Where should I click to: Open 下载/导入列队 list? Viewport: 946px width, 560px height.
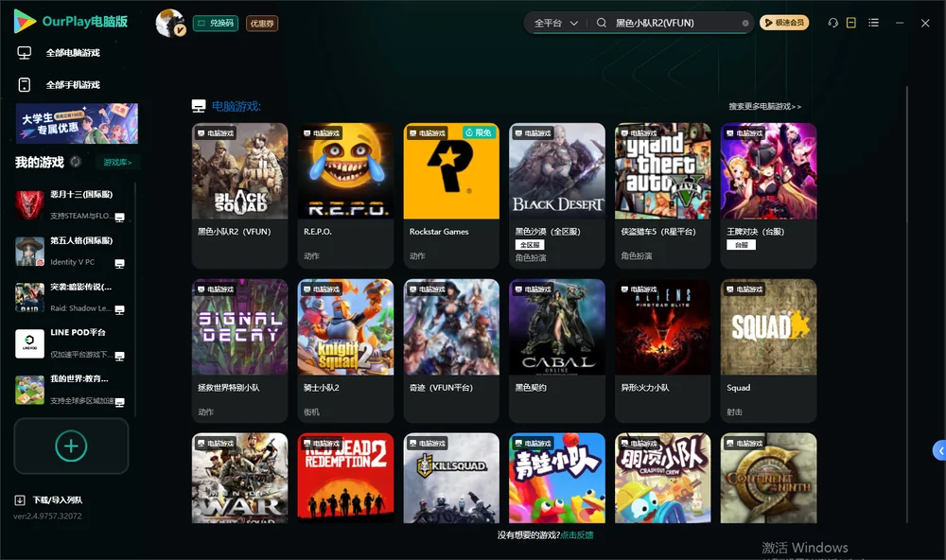coord(49,499)
